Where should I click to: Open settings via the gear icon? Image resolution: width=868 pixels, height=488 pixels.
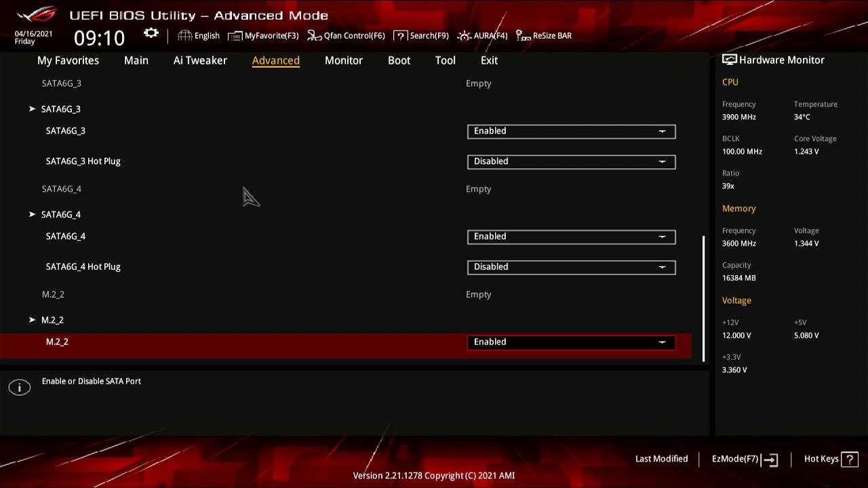151,33
